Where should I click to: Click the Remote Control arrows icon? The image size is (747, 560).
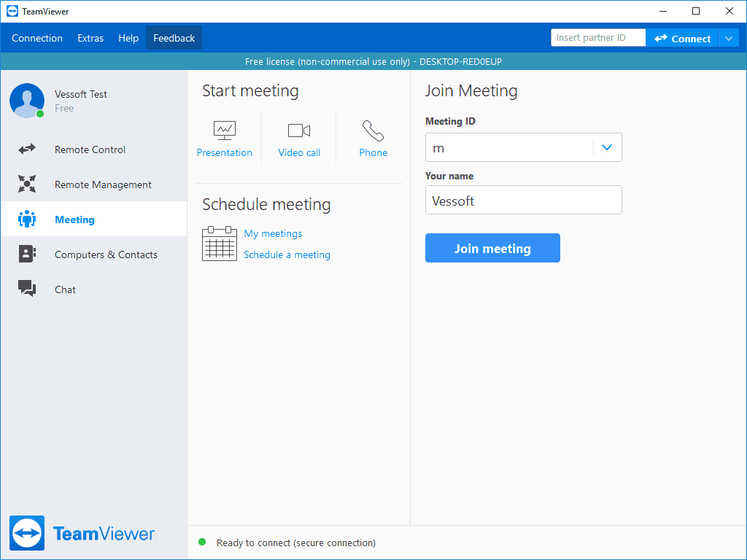[x=27, y=149]
